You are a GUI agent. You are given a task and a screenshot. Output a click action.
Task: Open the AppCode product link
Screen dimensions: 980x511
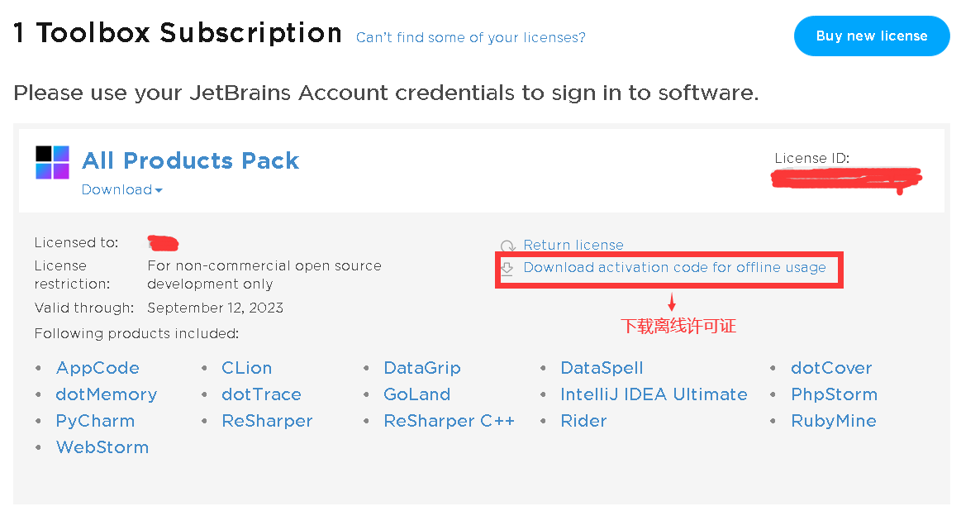pos(98,368)
